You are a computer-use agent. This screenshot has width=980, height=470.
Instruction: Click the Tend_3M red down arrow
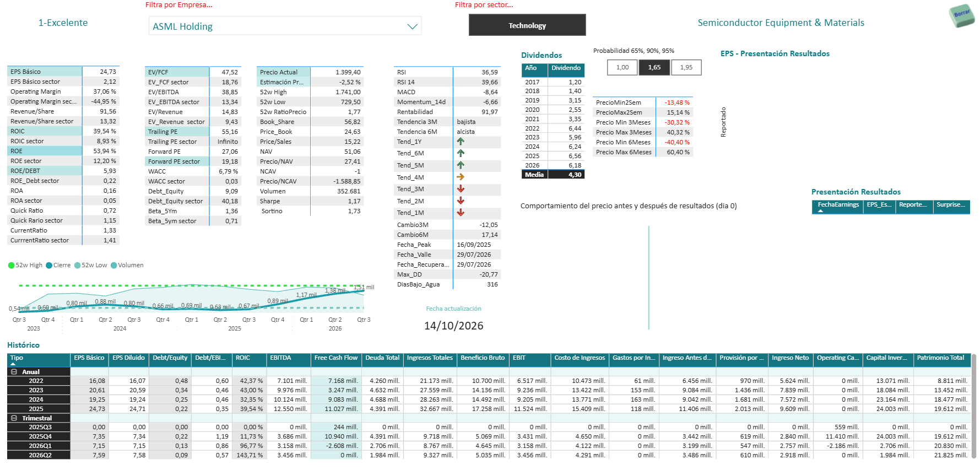click(461, 189)
